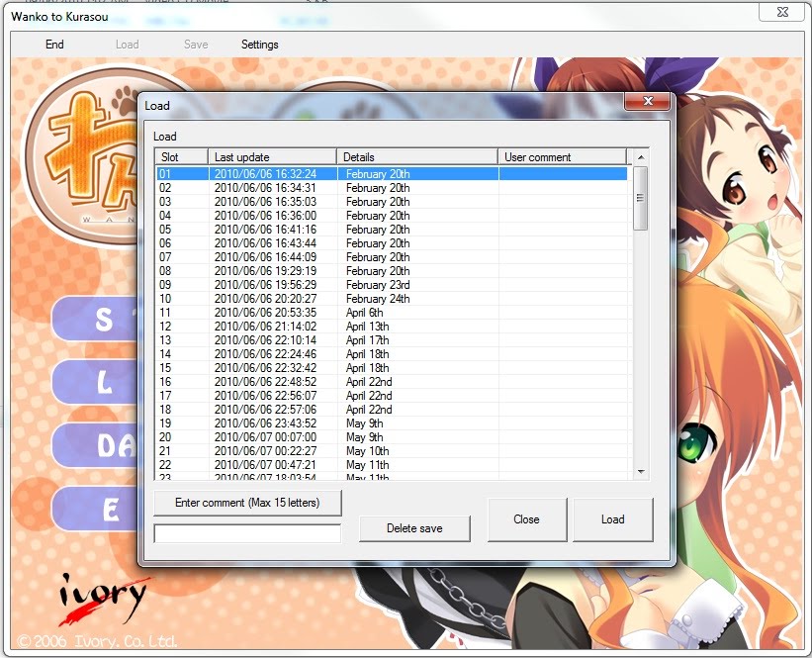Sort by the Slot column header

pyautogui.click(x=181, y=157)
